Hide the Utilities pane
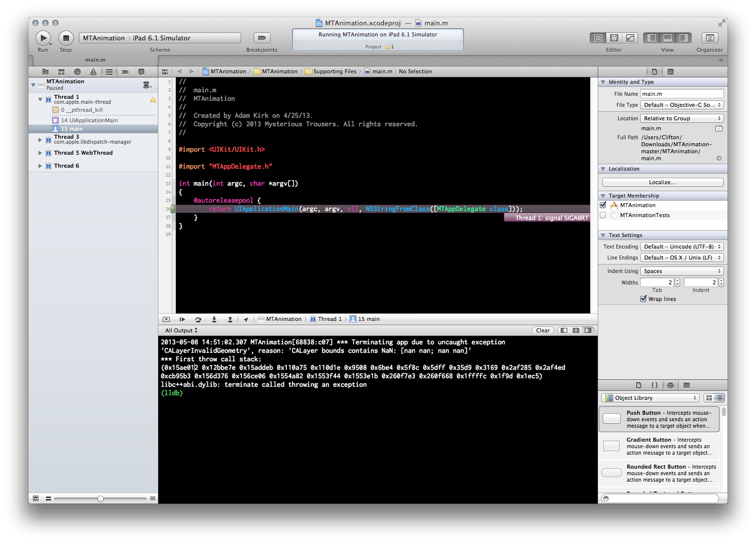 684,38
